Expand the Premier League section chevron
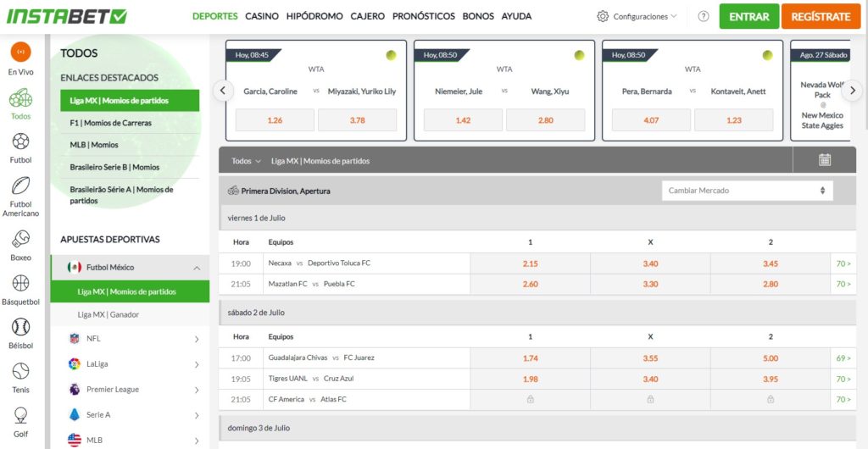 pyautogui.click(x=197, y=390)
